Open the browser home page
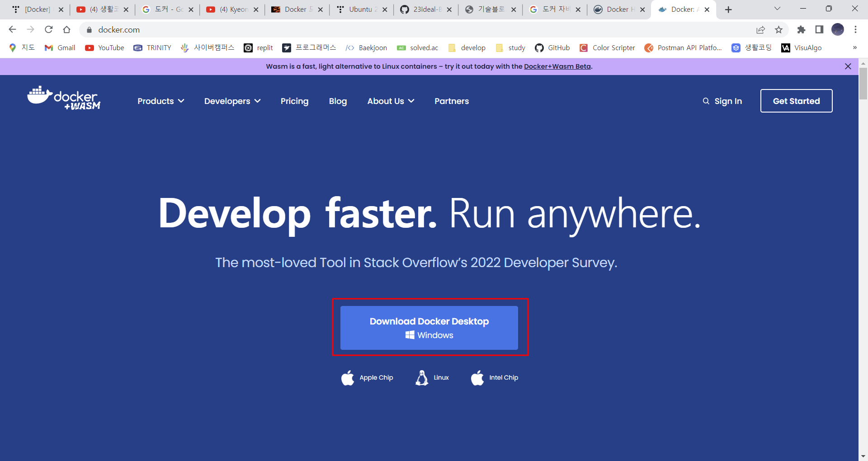The width and height of the screenshot is (868, 461). coord(66,29)
